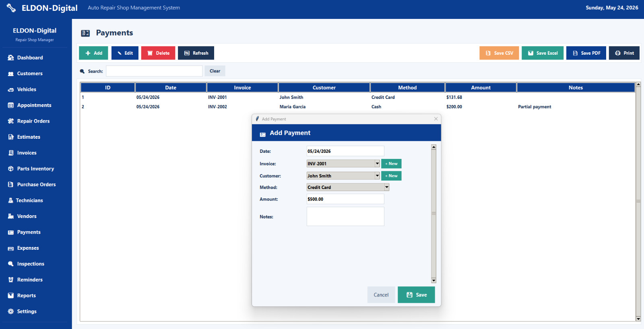Click the payments Search field
644x329 pixels.
coord(154,71)
